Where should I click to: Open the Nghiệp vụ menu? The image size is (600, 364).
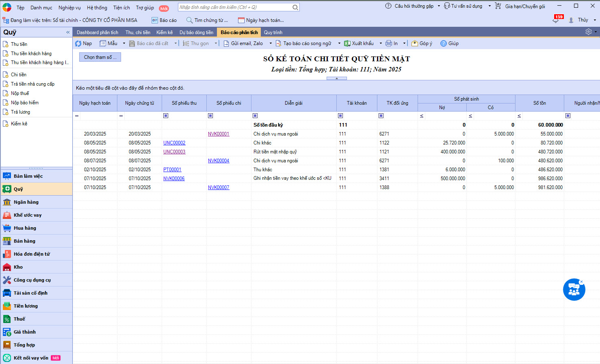point(69,8)
